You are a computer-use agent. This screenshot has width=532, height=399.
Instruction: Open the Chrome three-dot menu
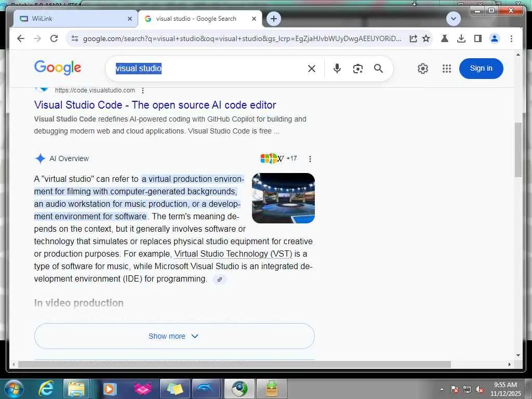[511, 38]
